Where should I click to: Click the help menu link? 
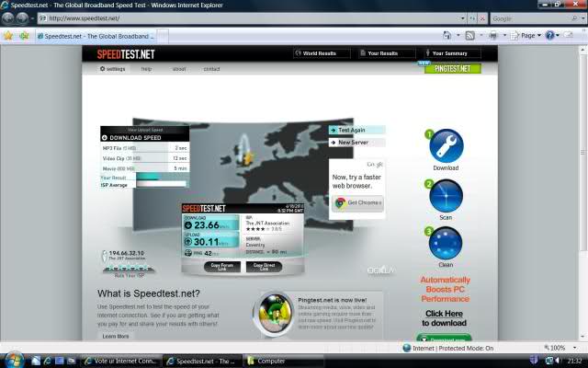click(146, 69)
